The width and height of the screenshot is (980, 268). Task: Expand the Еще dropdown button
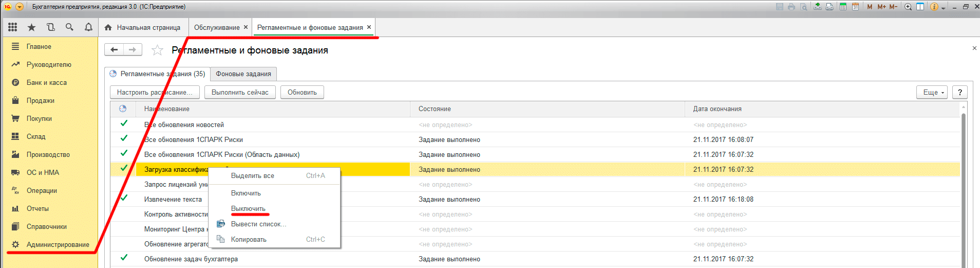[932, 93]
